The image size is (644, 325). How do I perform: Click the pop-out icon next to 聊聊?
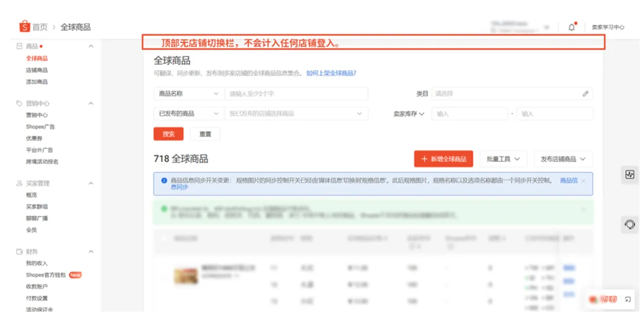[627, 299]
